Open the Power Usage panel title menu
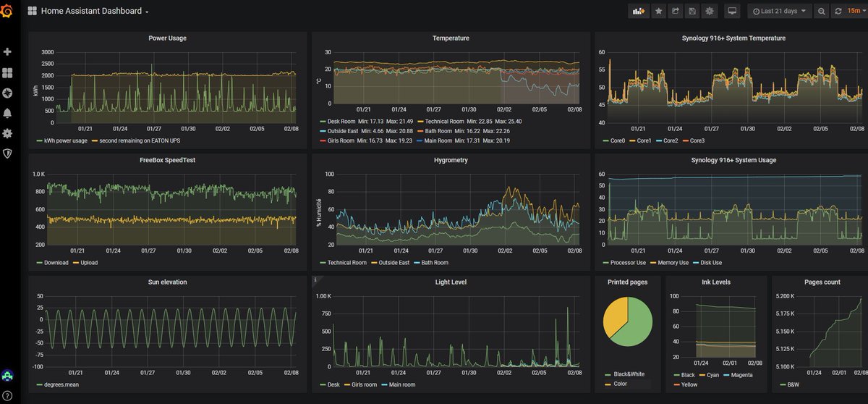The image size is (868, 404). (x=167, y=38)
